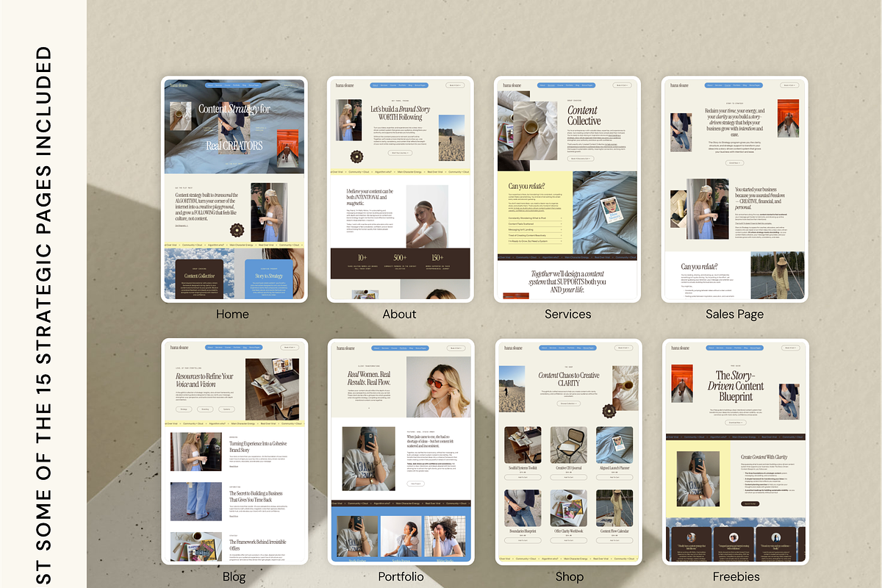
Task: Open the blue navigation menu on About page
Action: (401, 85)
